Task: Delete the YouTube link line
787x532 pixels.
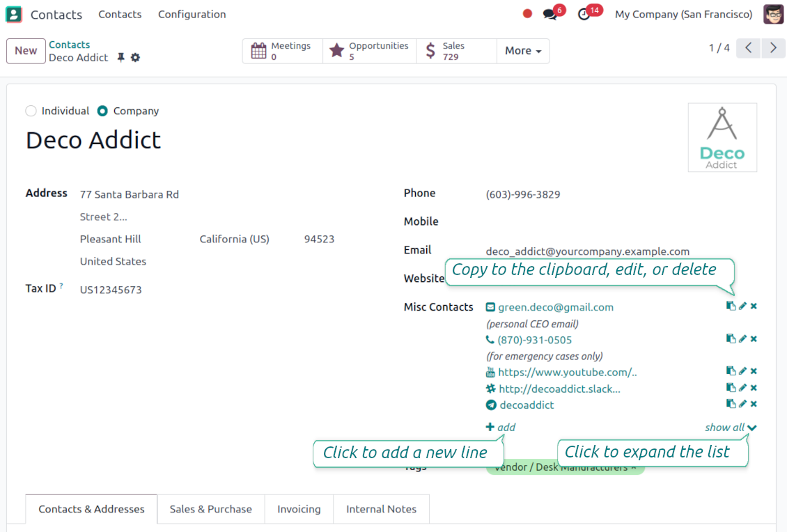Action: (x=754, y=371)
